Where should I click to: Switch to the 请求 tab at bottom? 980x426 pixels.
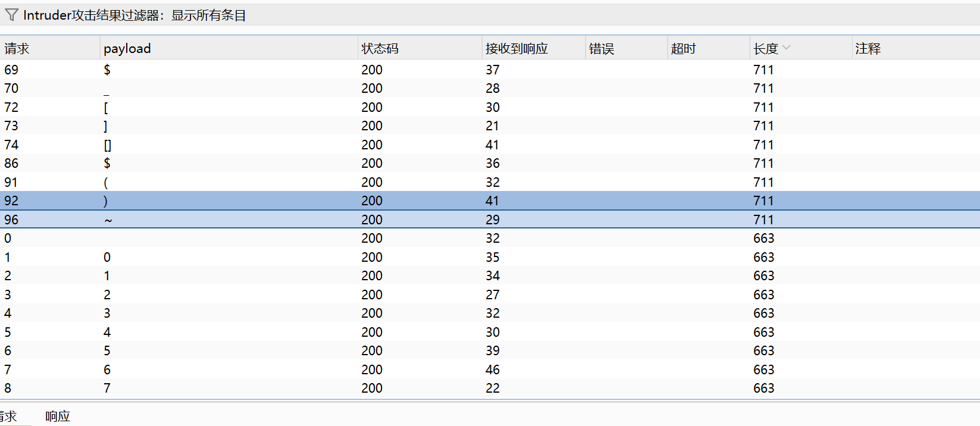click(8, 416)
